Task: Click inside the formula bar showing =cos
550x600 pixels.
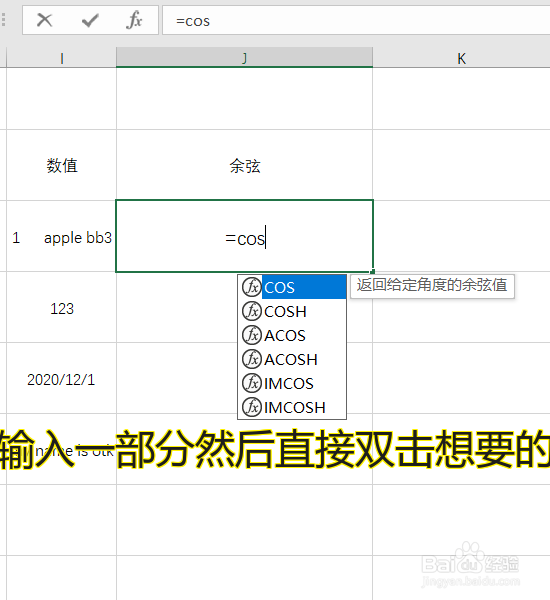Action: (x=356, y=21)
